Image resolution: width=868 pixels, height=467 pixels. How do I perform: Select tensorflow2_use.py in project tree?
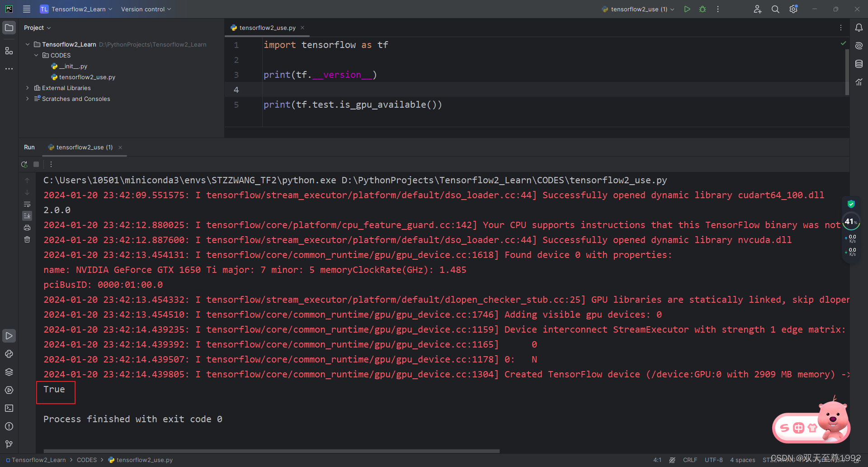click(83, 77)
